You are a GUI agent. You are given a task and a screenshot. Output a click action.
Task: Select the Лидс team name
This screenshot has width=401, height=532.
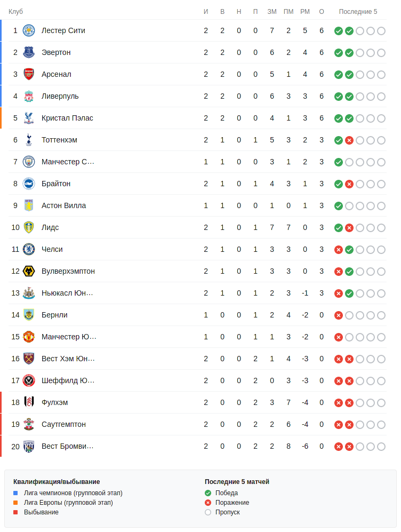pyautogui.click(x=50, y=227)
